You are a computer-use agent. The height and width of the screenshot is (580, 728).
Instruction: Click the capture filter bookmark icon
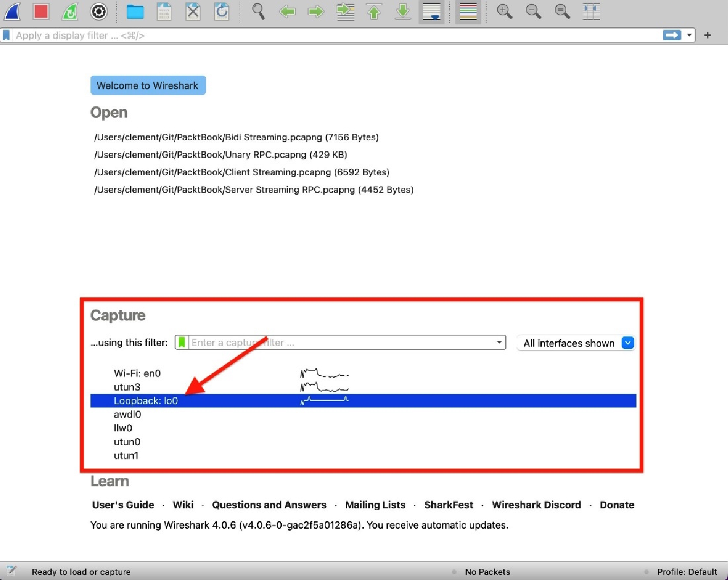(181, 342)
